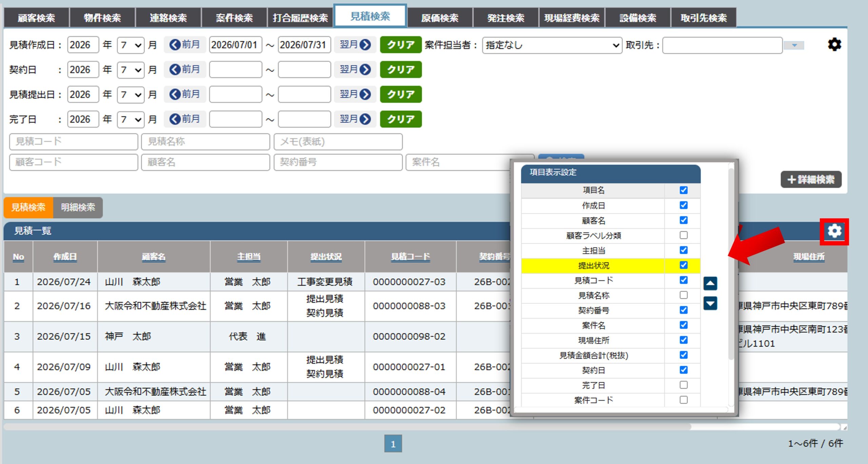
Task: Select the 明細検索 sub-tab
Action: (x=78, y=207)
